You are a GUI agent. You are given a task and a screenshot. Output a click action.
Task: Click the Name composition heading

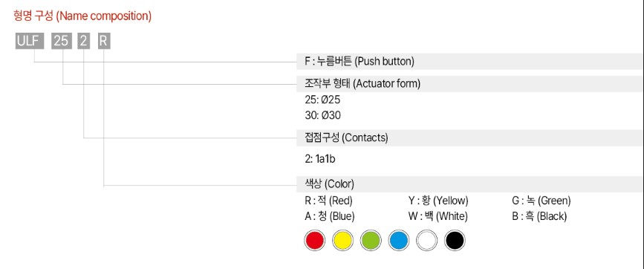click(x=82, y=16)
